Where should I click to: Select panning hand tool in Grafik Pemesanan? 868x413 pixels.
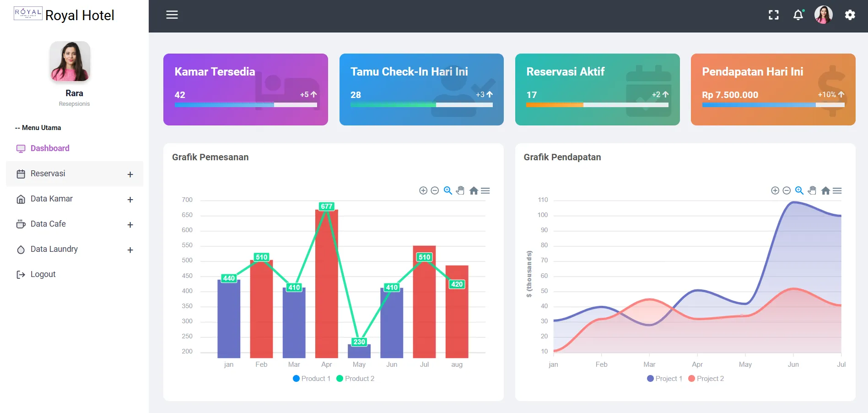460,190
